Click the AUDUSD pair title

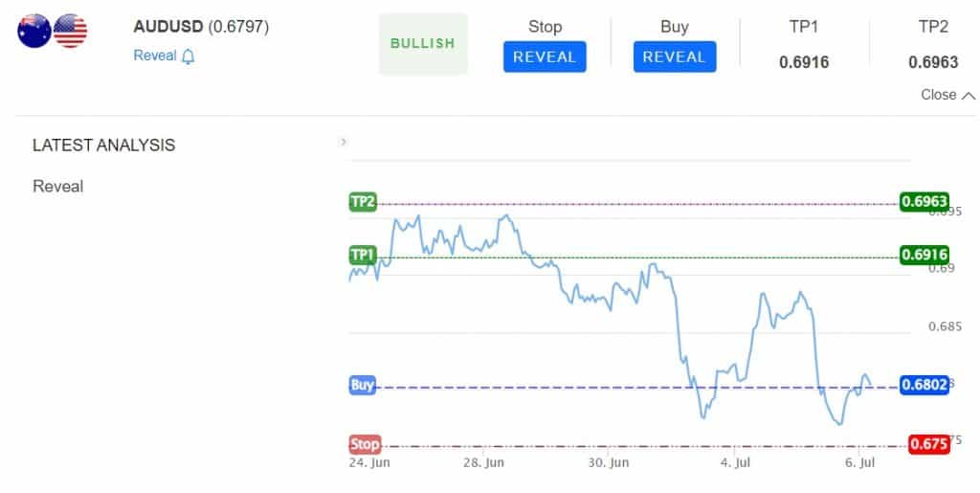pyautogui.click(x=168, y=27)
